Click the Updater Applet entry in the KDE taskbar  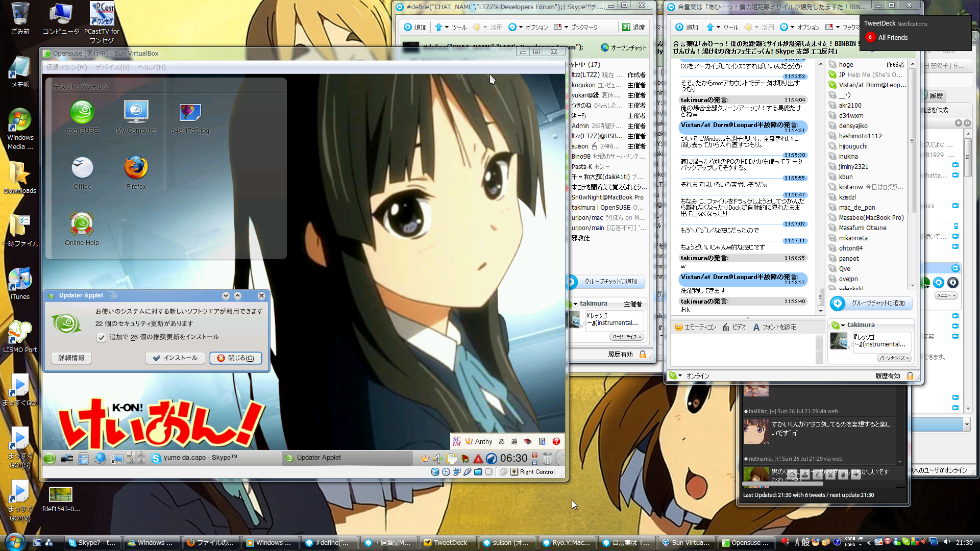pyautogui.click(x=347, y=458)
